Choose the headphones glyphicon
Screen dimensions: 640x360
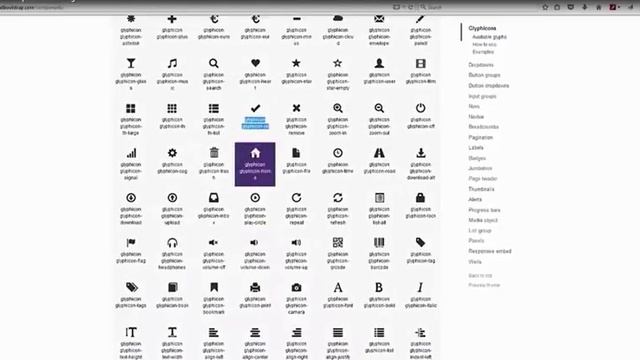point(172,243)
